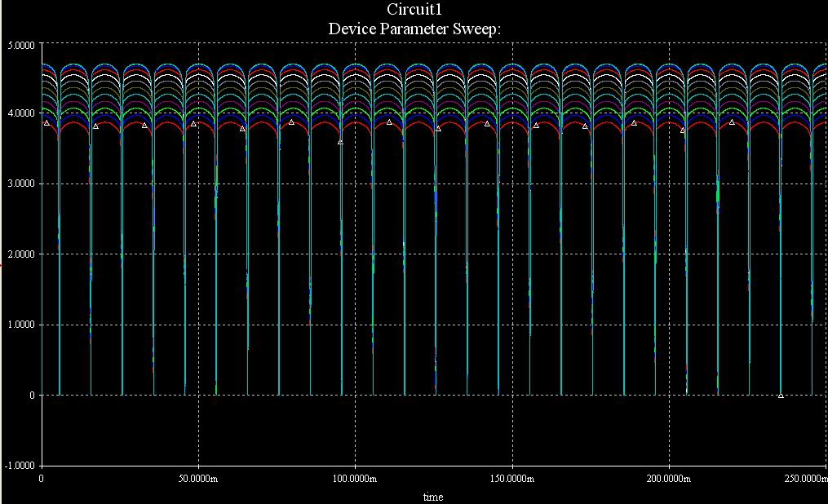Select the lowered triangle marker just before 100.0000m
This screenshot has height=504, width=828.
(340, 142)
